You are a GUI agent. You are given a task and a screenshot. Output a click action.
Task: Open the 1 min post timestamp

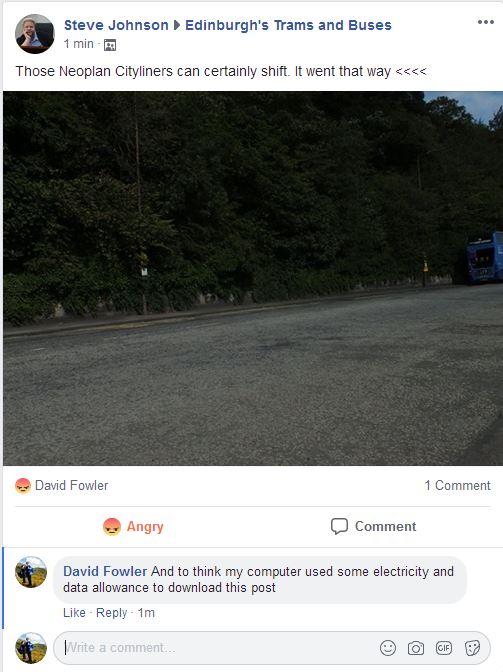(x=78, y=44)
